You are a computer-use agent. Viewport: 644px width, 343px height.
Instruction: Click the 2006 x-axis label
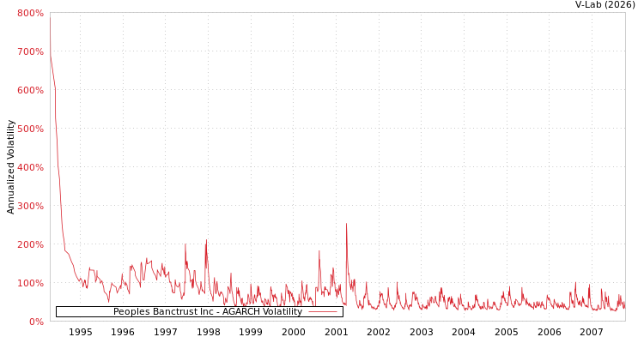[550, 332]
